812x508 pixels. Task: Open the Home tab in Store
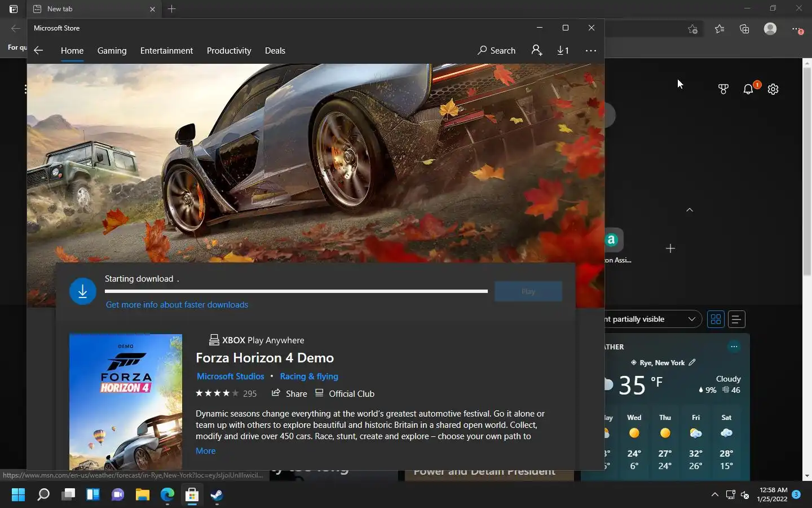pyautogui.click(x=72, y=50)
